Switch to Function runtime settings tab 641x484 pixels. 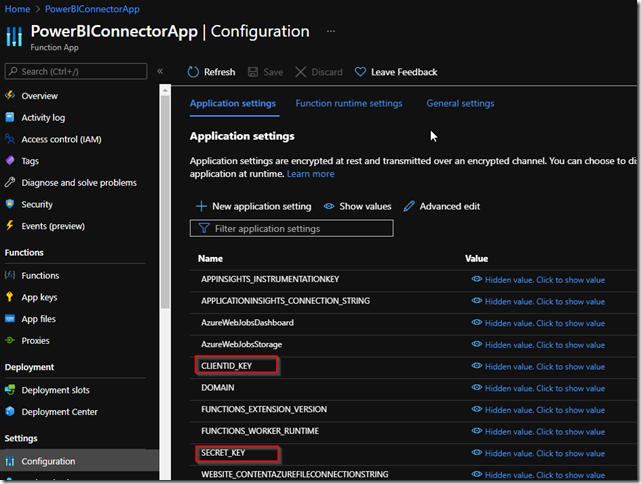349,103
